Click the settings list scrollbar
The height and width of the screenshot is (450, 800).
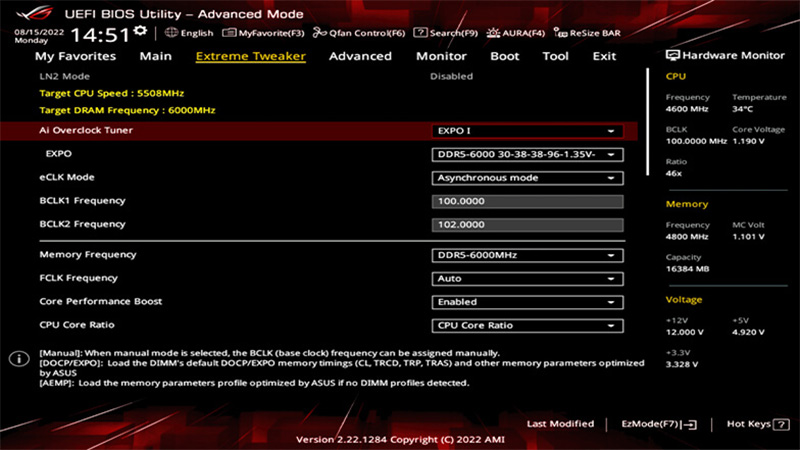(x=647, y=122)
